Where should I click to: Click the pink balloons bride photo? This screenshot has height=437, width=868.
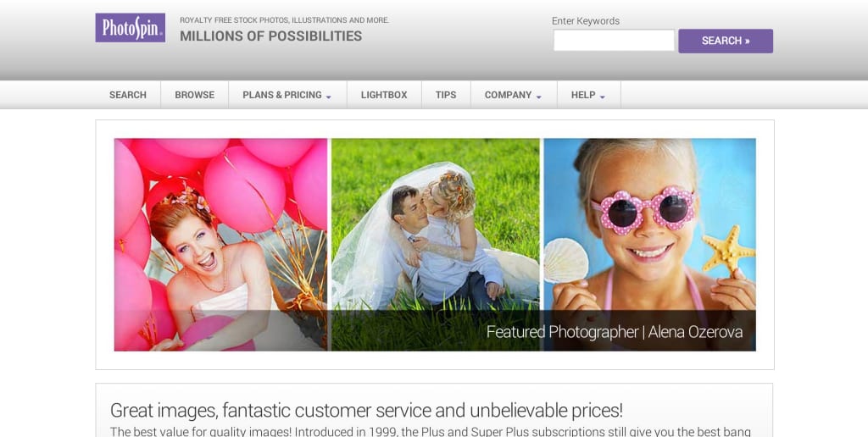click(220, 245)
